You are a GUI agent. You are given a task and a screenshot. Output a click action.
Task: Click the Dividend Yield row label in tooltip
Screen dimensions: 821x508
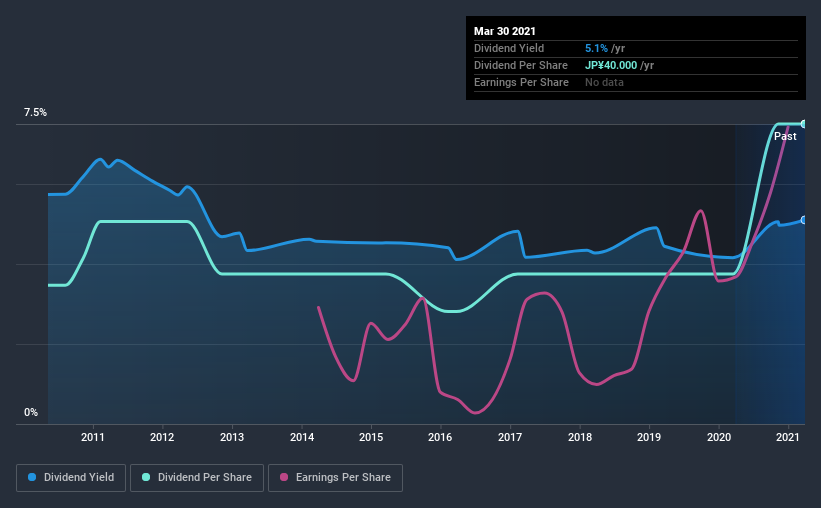pos(509,49)
